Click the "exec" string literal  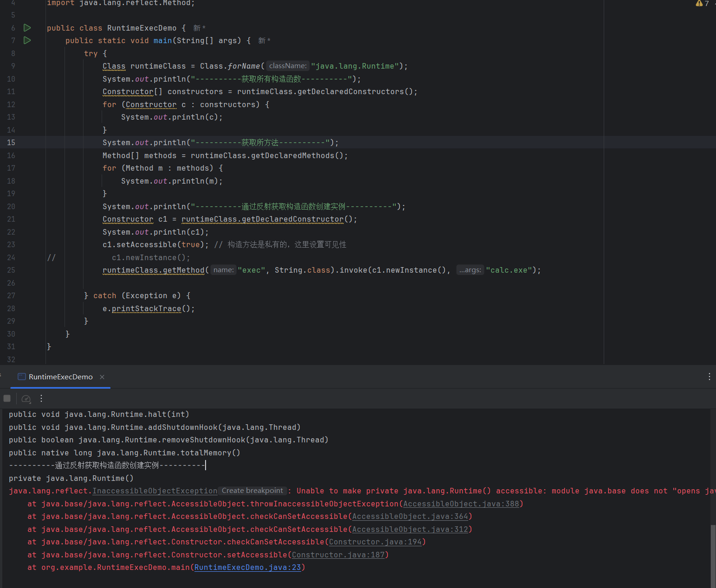(251, 270)
